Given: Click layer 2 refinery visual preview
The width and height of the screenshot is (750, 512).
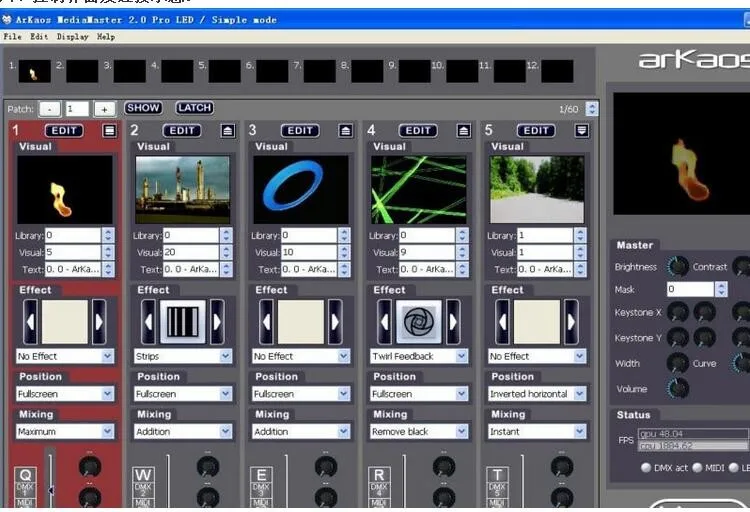Looking at the screenshot, I should point(183,189).
